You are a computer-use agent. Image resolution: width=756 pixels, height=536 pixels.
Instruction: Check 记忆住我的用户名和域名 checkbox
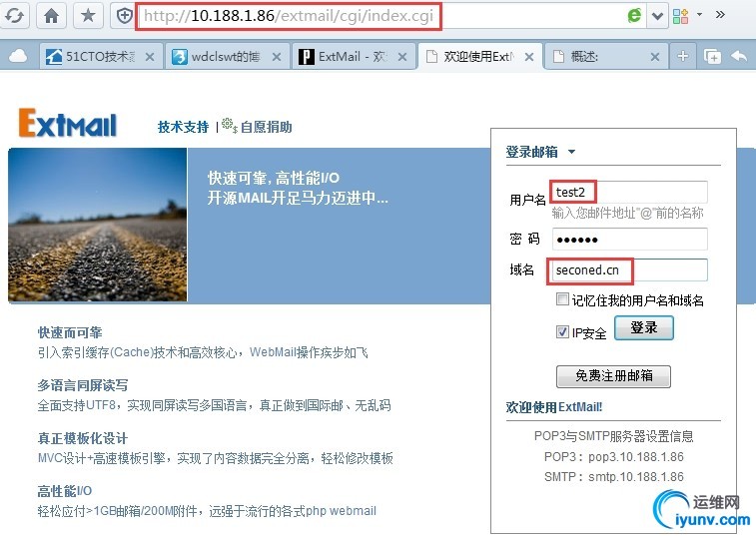(x=562, y=299)
